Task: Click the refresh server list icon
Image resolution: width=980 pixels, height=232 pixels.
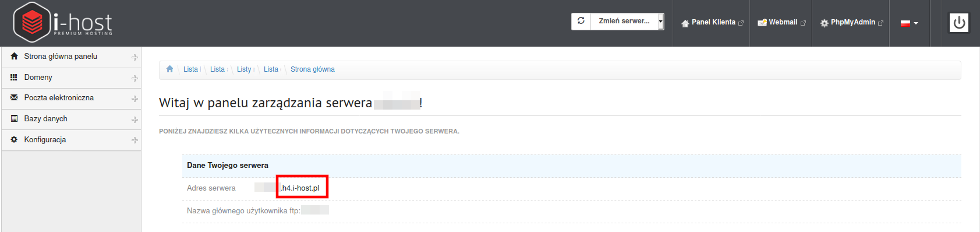Action: pyautogui.click(x=581, y=21)
